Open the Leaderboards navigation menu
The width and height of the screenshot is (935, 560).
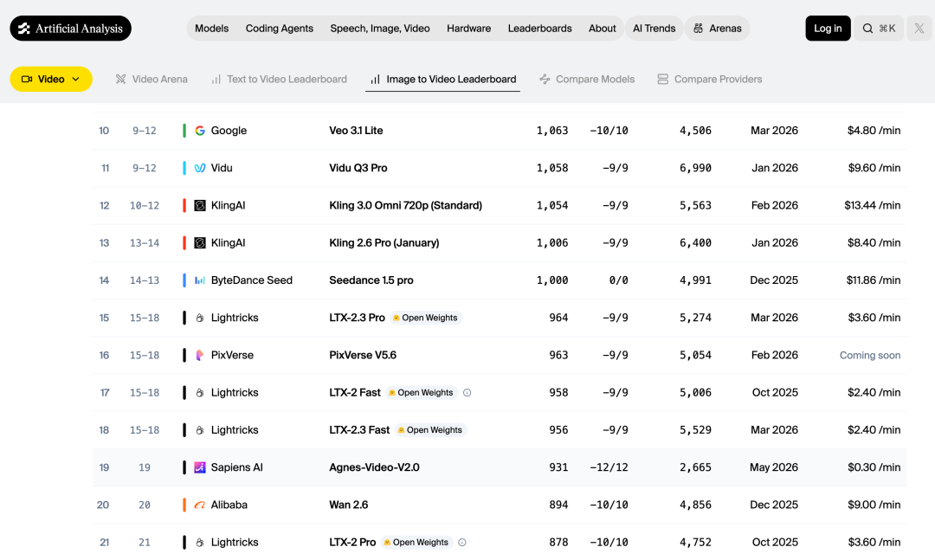click(539, 29)
